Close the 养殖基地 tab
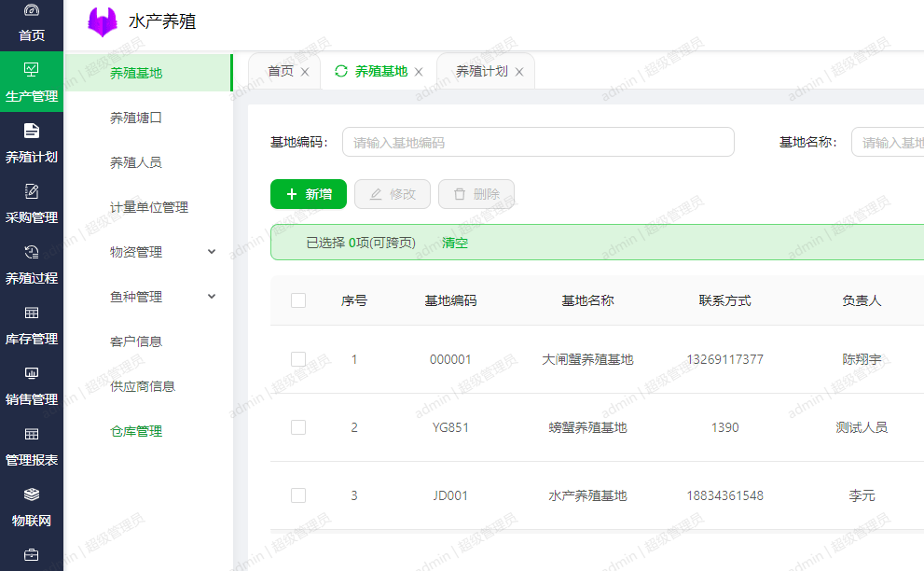 [419, 72]
